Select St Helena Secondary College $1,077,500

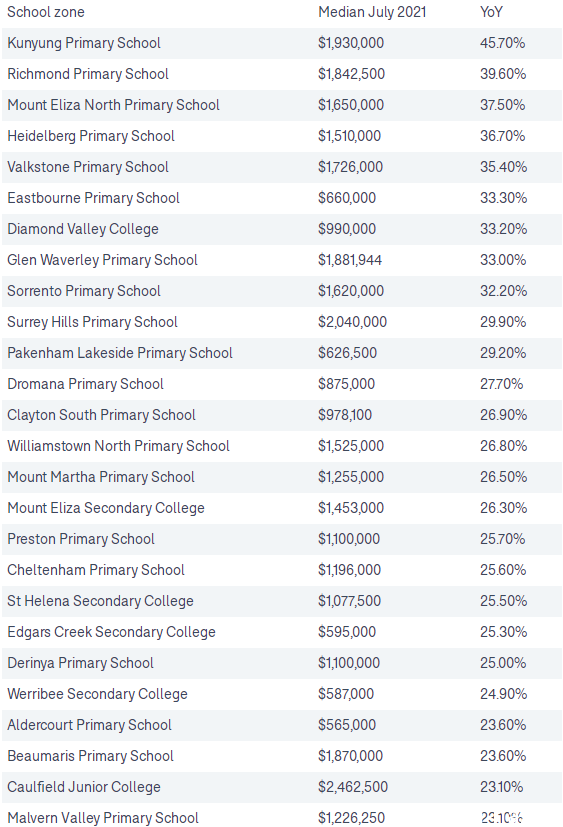click(349, 601)
